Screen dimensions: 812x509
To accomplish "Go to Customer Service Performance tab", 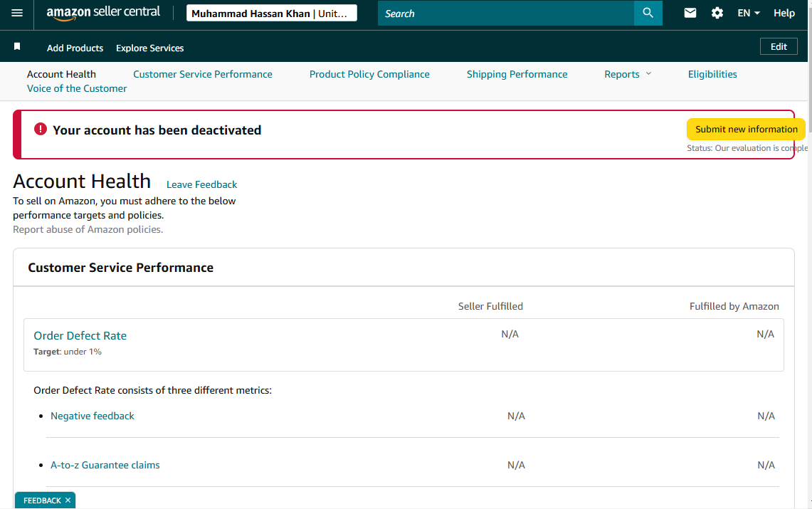I will pos(203,74).
